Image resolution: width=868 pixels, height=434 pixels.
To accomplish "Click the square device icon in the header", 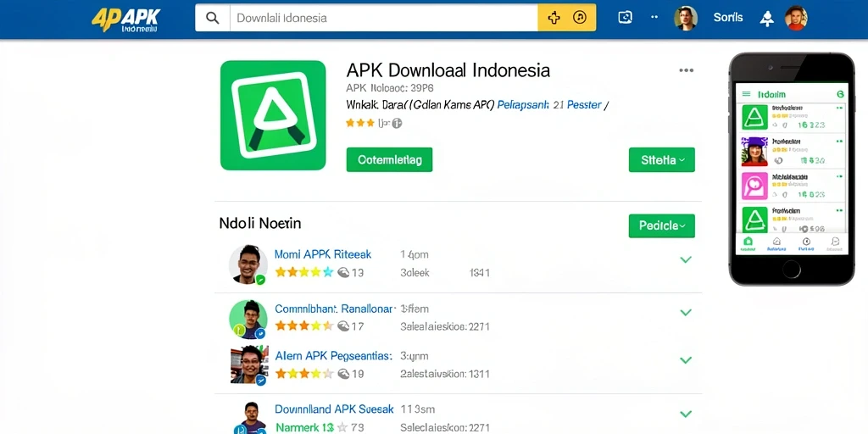I will pyautogui.click(x=625, y=18).
